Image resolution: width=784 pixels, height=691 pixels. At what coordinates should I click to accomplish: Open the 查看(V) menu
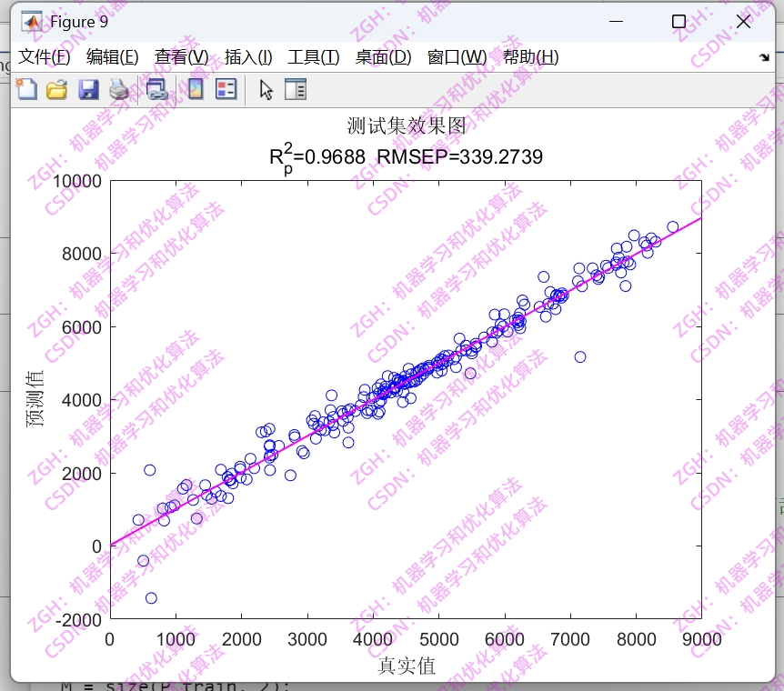(182, 57)
